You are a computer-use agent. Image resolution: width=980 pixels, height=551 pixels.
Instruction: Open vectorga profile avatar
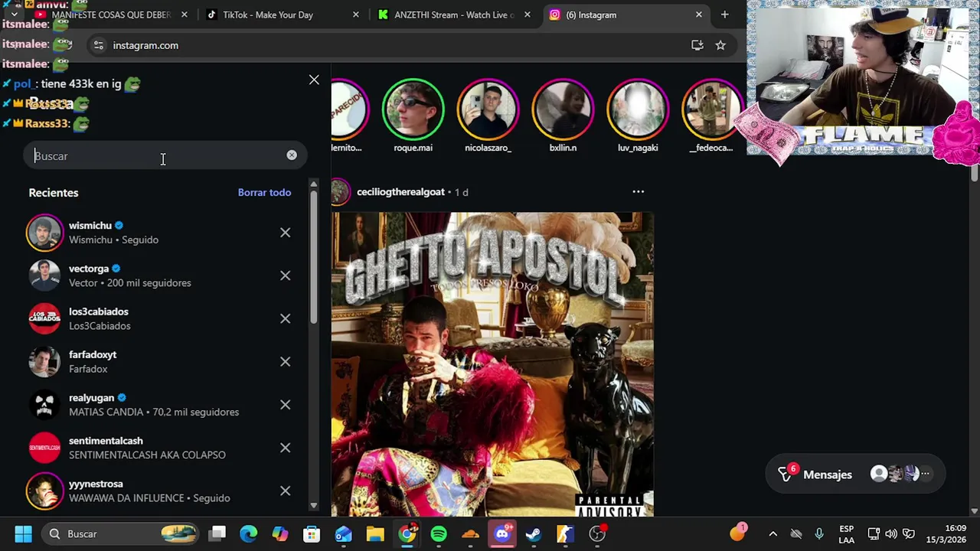tap(44, 275)
